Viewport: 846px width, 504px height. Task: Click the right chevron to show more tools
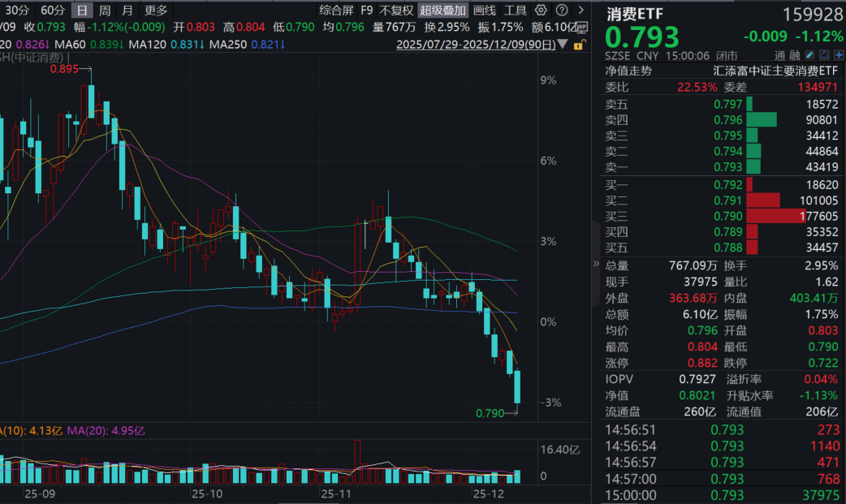pos(581,10)
